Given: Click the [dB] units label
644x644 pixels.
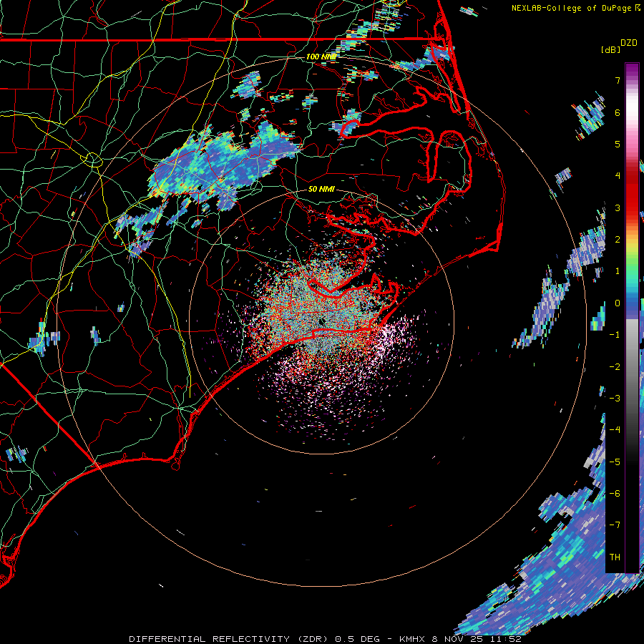Looking at the screenshot, I should point(610,49).
